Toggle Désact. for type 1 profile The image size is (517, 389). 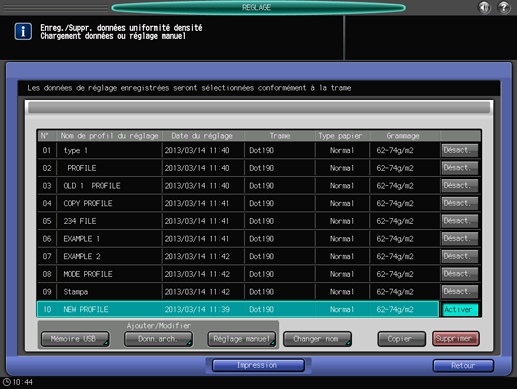460,150
